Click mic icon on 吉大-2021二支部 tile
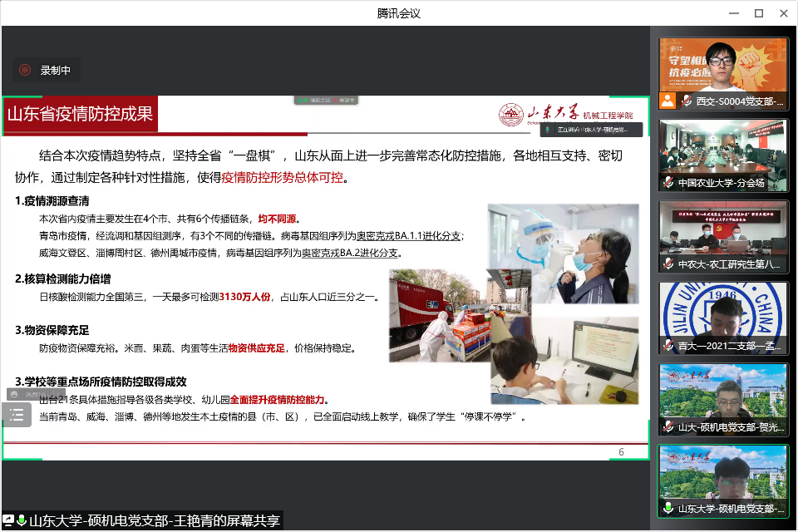Viewport: 798px width, 532px height. pos(667,345)
